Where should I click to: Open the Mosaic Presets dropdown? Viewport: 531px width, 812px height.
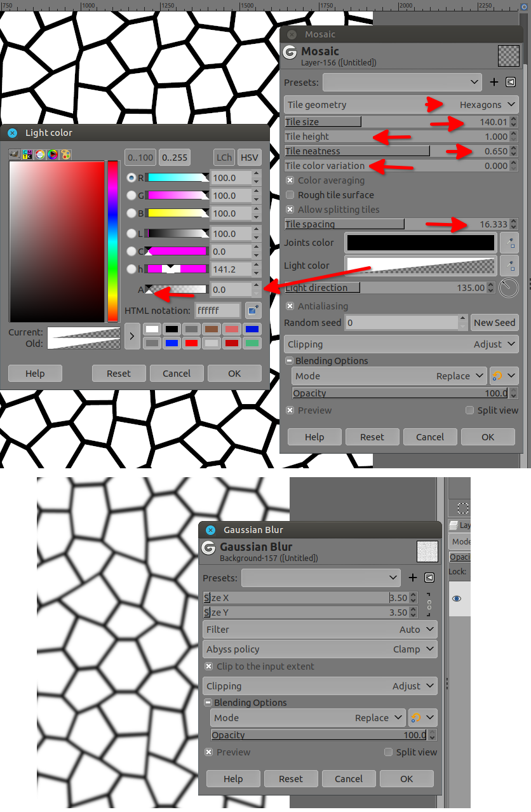click(403, 82)
